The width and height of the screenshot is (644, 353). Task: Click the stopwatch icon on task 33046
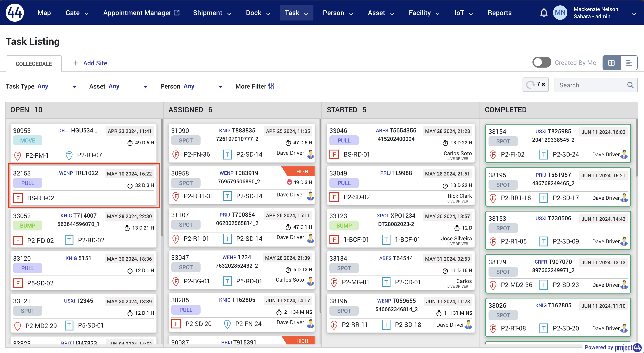point(445,143)
